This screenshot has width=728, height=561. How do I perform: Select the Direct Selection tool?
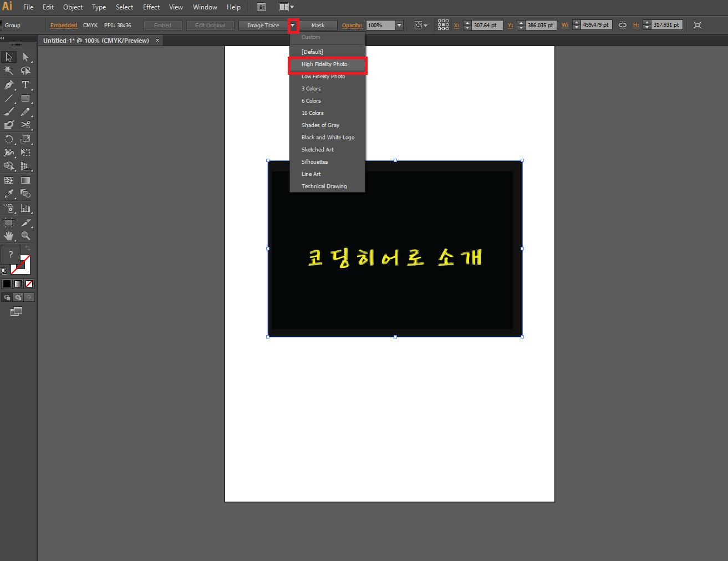(26, 57)
